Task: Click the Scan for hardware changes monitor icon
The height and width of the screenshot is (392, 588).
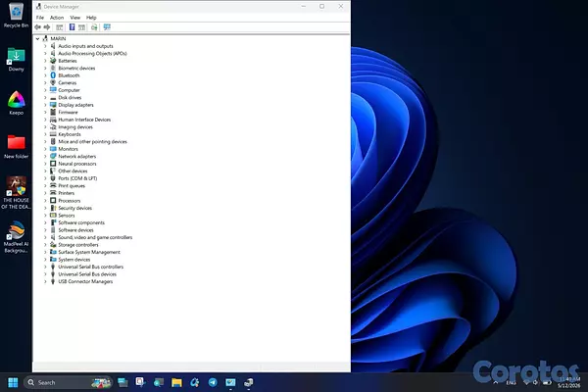Action: 107,27
